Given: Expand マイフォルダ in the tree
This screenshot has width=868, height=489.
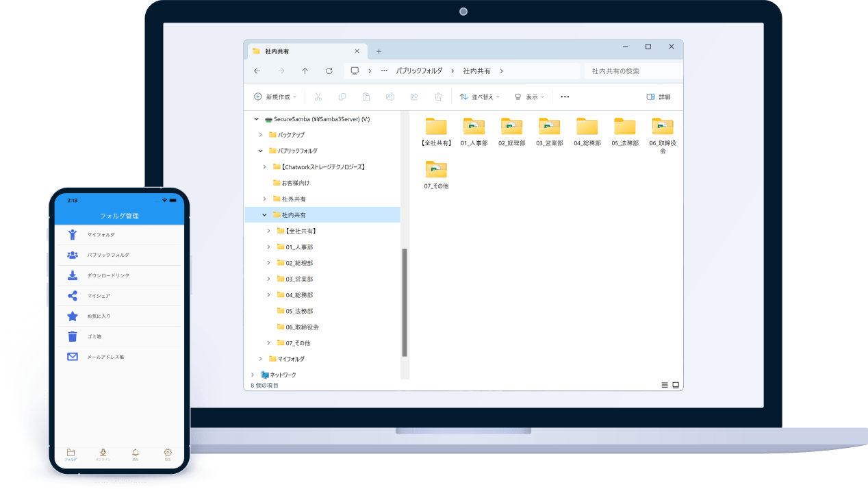Looking at the screenshot, I should click(x=261, y=359).
